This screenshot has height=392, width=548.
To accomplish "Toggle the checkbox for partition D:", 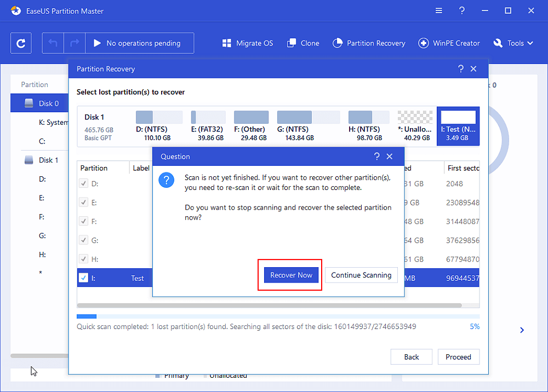I will pyautogui.click(x=83, y=183).
